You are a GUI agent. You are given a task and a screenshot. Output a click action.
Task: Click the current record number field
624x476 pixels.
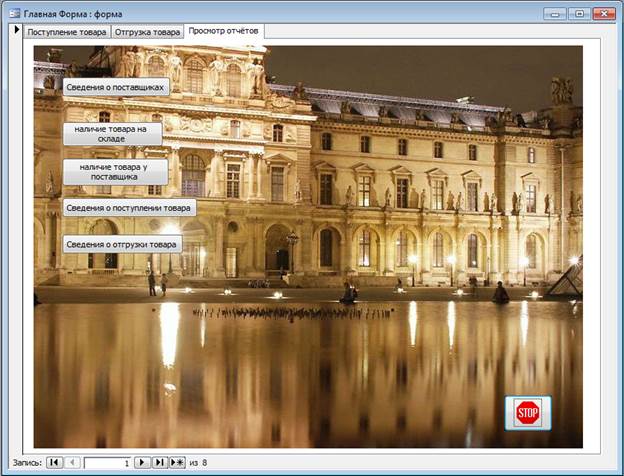(x=107, y=463)
